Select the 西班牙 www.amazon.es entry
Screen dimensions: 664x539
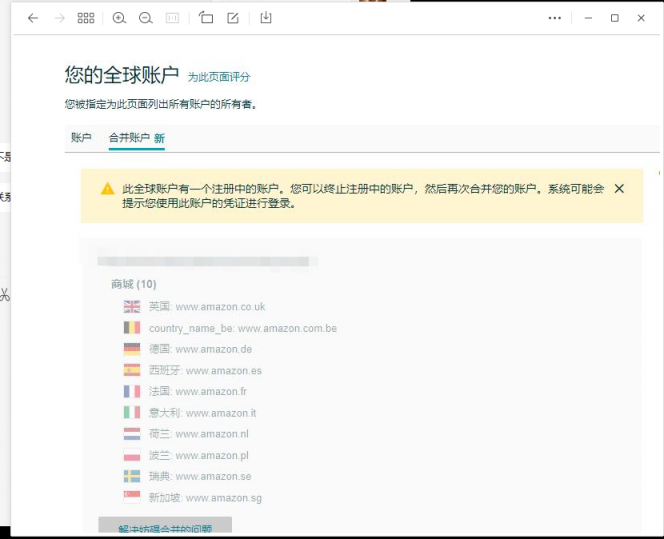(193, 370)
